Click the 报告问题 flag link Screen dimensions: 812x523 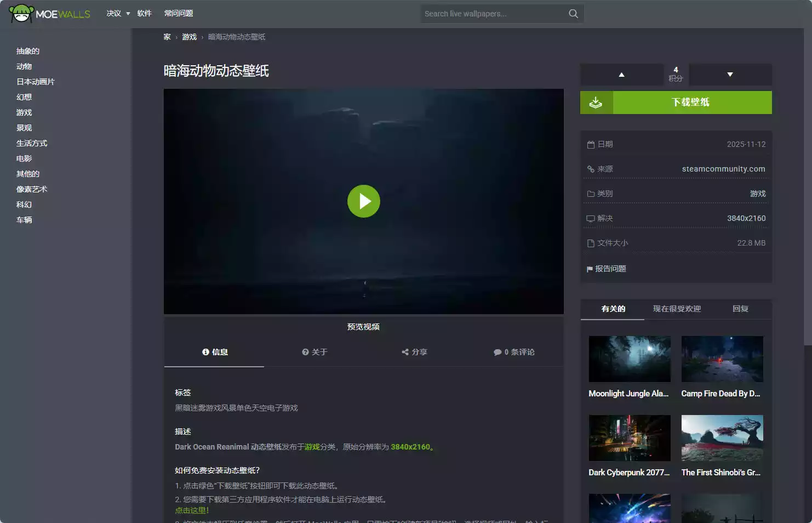point(606,269)
